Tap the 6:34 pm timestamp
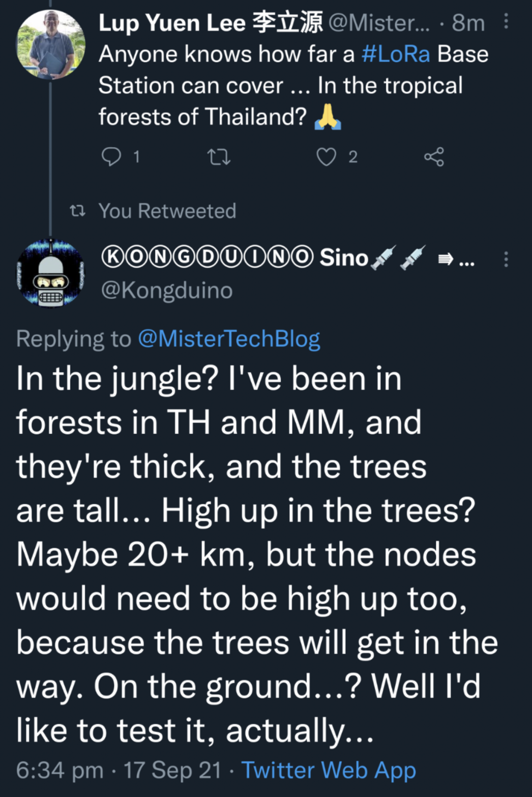Image resolution: width=532 pixels, height=797 pixels. tap(60, 770)
